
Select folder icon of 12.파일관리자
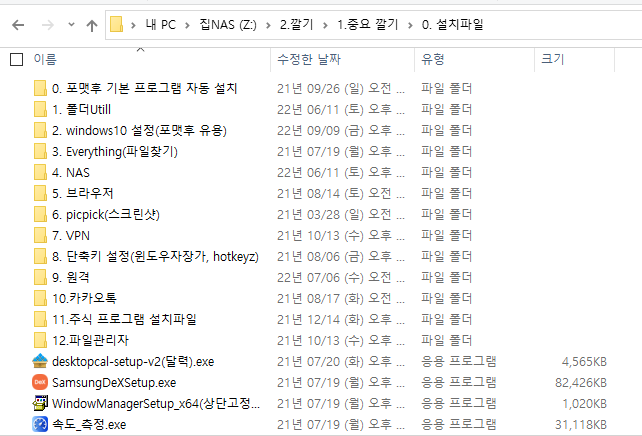(40, 340)
